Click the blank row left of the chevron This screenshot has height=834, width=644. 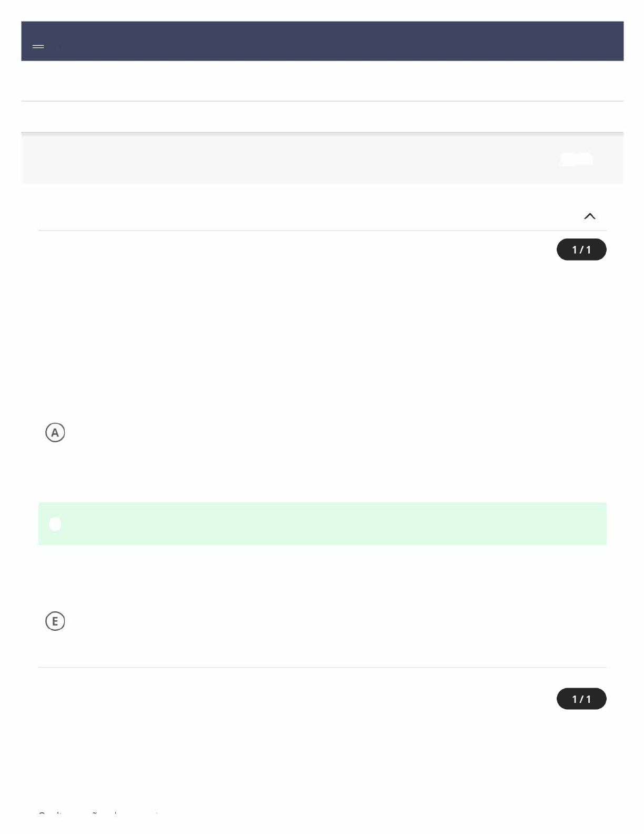[305, 216]
